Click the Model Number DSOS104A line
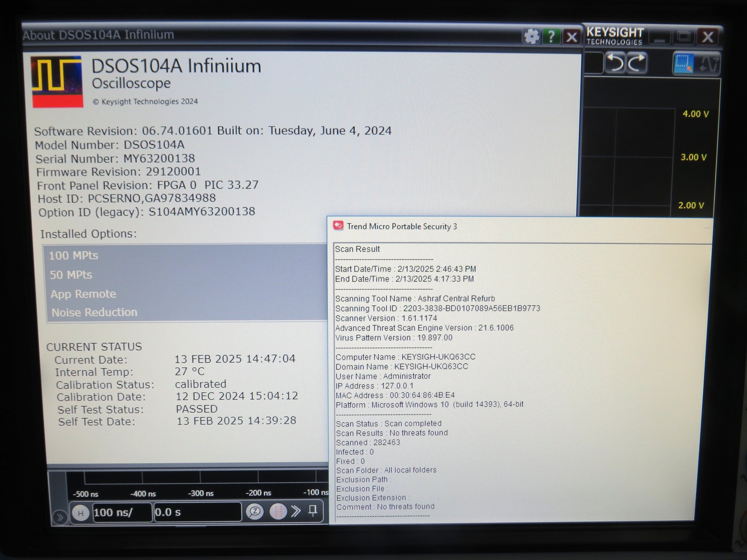 tap(110, 145)
